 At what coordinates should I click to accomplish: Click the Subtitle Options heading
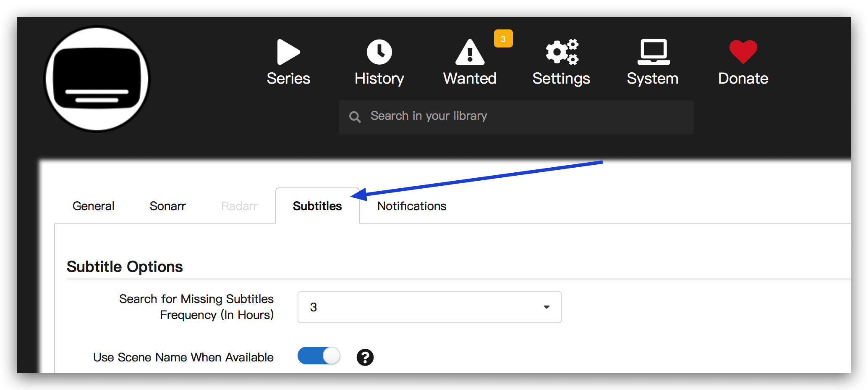125,267
